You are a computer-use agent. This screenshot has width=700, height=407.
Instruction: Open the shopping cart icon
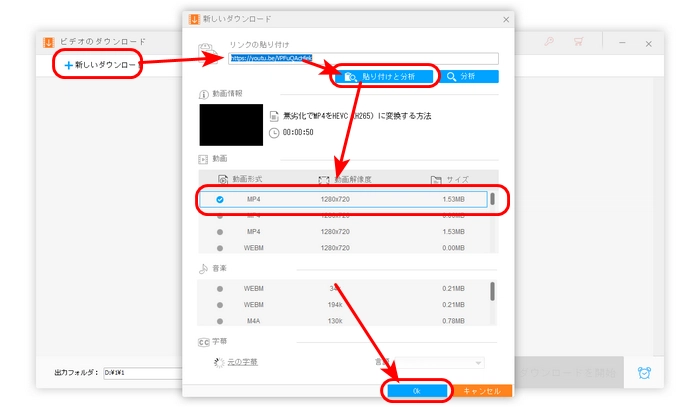click(578, 42)
